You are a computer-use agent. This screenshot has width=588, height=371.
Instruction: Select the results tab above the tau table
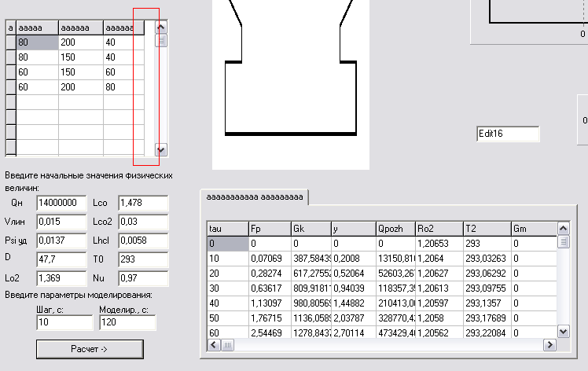(x=254, y=197)
